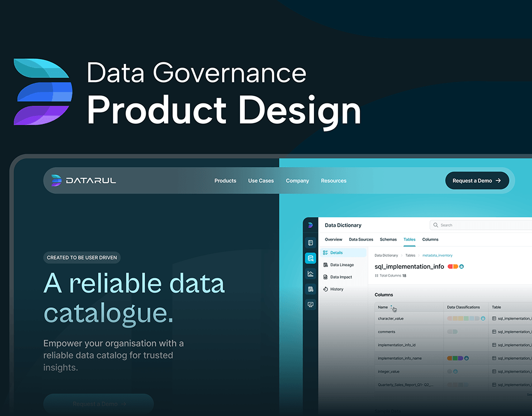Click the Datarul logo atop the app sidebar

[310, 225]
